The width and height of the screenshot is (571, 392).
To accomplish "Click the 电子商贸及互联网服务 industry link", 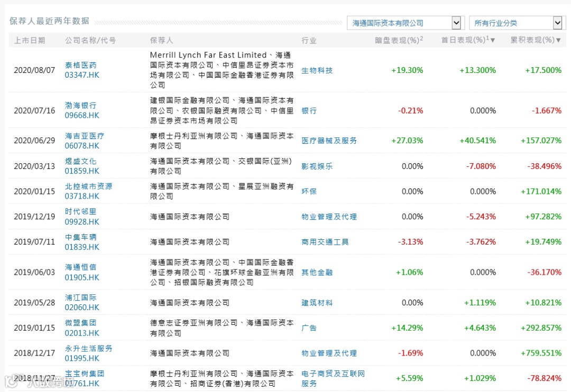I will [x=333, y=379].
